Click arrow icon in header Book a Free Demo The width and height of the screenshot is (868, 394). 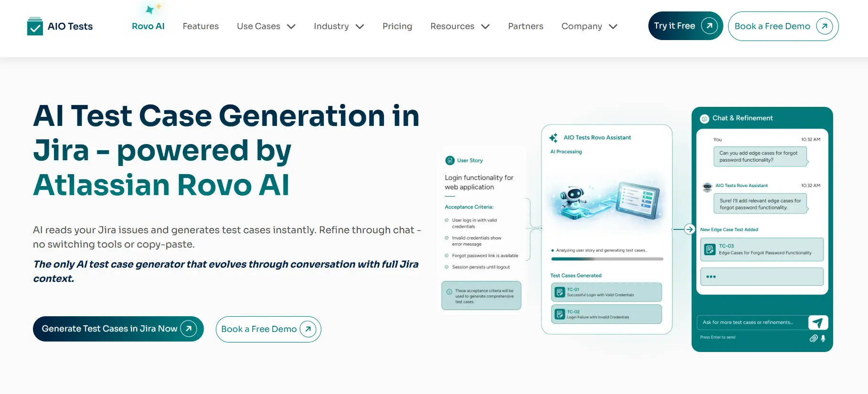825,26
